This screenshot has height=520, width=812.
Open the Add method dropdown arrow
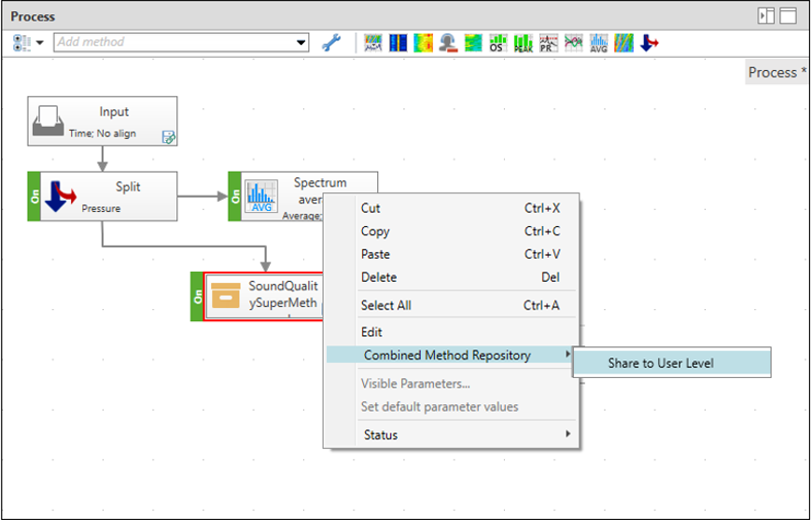(x=301, y=42)
